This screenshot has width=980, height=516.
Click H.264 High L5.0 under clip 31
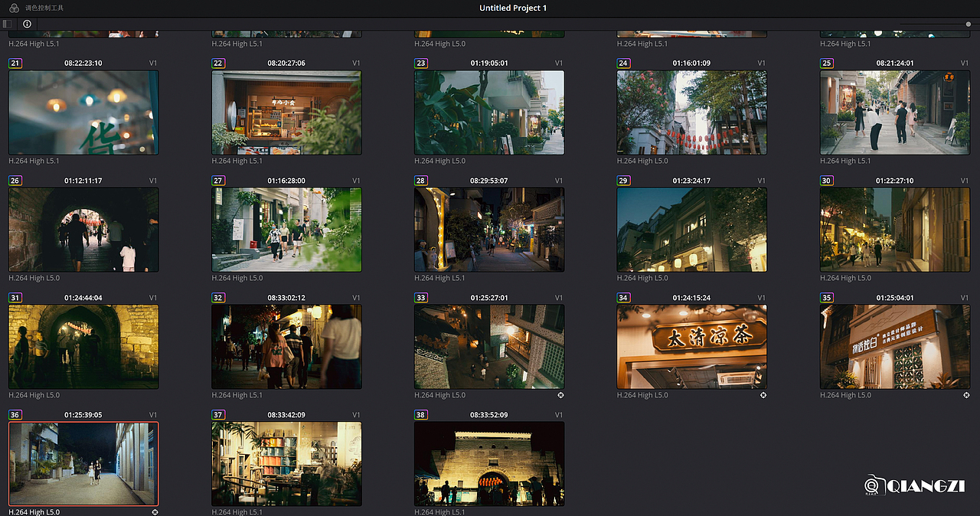[x=34, y=395]
